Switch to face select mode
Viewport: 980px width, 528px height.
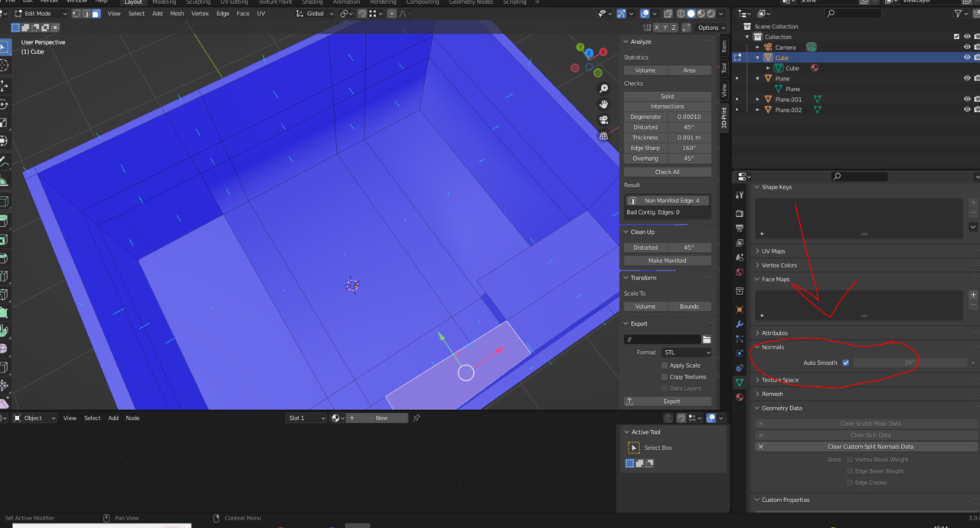coord(96,14)
